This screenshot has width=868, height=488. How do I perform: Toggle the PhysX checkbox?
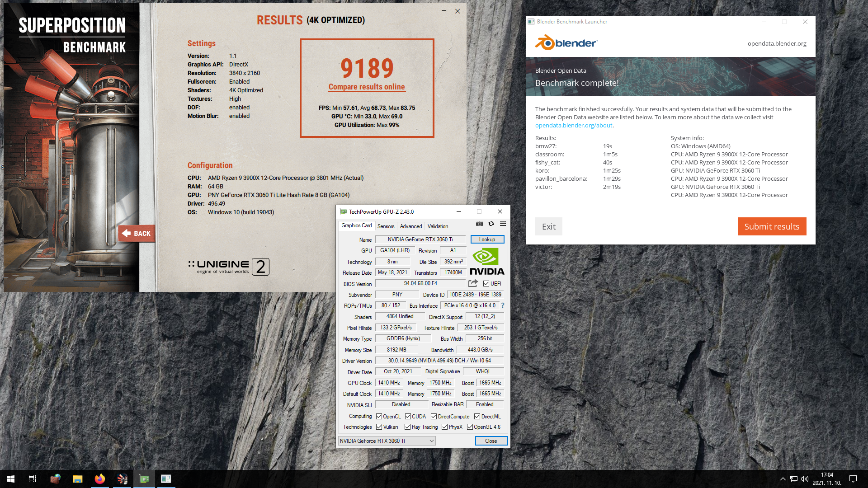click(x=444, y=427)
